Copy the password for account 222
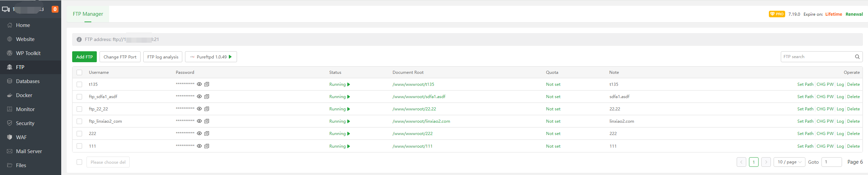Screen dimensions: 868x175 coord(207,134)
